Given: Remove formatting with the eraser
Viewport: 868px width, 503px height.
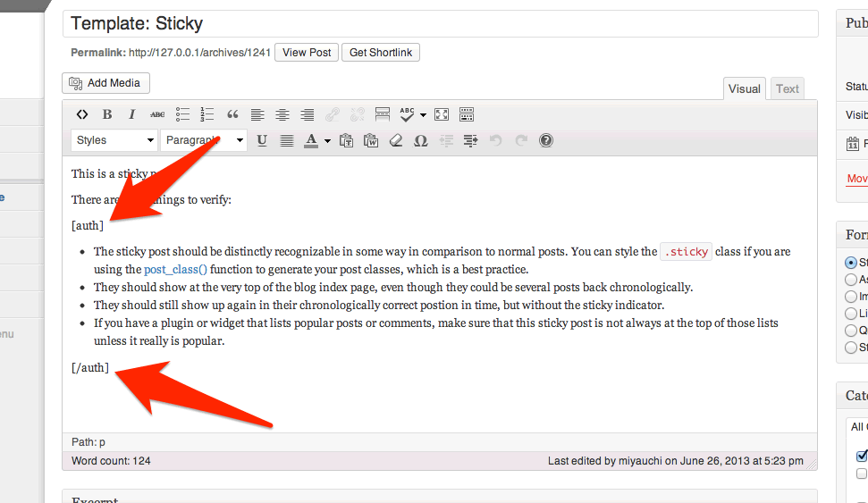Looking at the screenshot, I should pyautogui.click(x=396, y=140).
